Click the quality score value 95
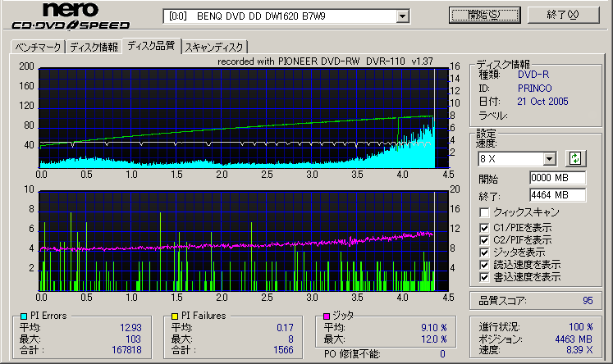Image resolution: width=613 pixels, height=364 pixels. [588, 300]
